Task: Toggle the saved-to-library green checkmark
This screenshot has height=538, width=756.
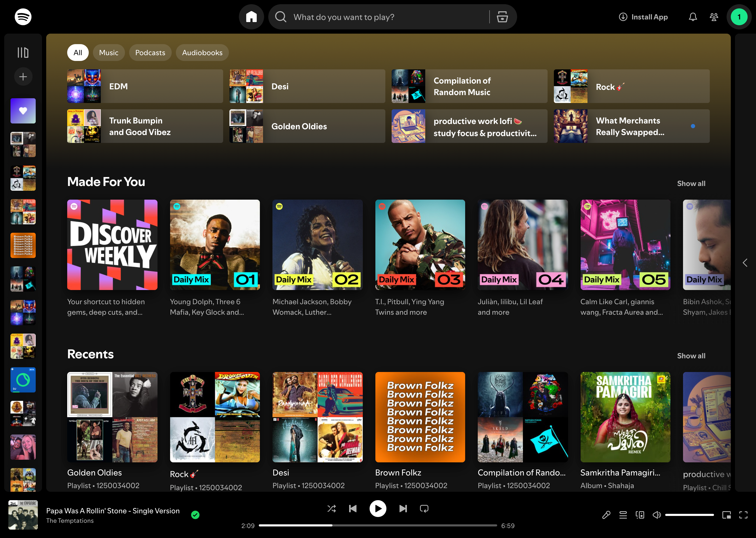Action: [x=195, y=515]
